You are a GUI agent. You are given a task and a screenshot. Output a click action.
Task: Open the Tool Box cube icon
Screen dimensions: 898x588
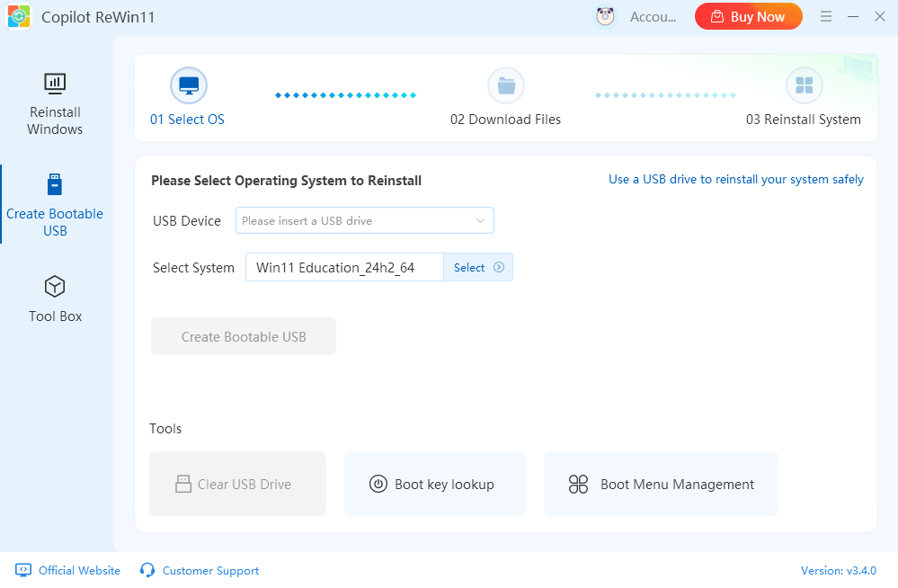(55, 287)
